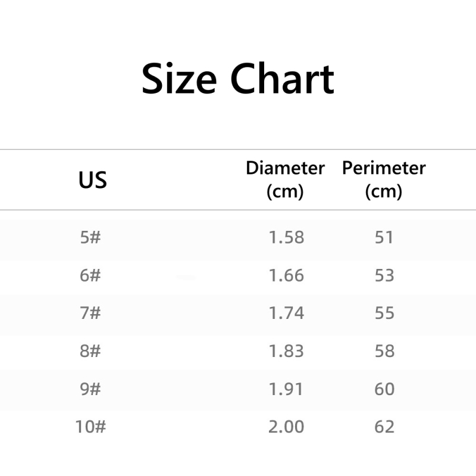Click the 2.00 diameter value
This screenshot has width=476, height=476.
tap(286, 427)
